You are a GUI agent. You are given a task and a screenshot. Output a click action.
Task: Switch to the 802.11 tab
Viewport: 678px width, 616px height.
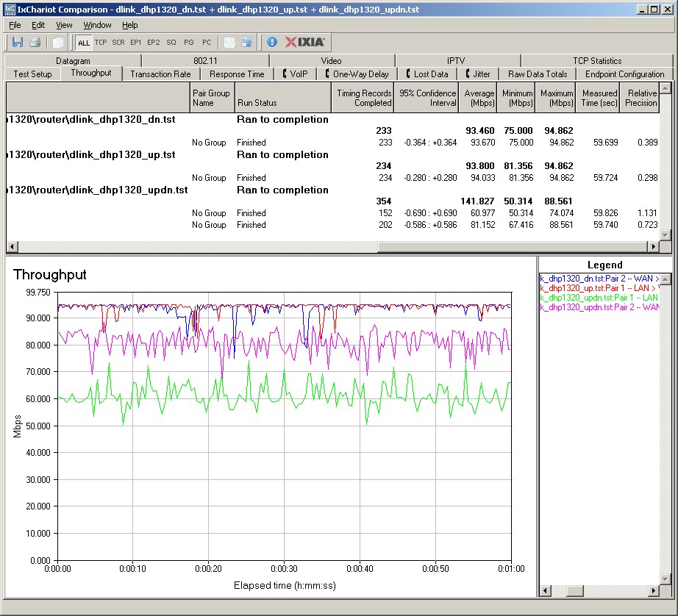(x=205, y=60)
